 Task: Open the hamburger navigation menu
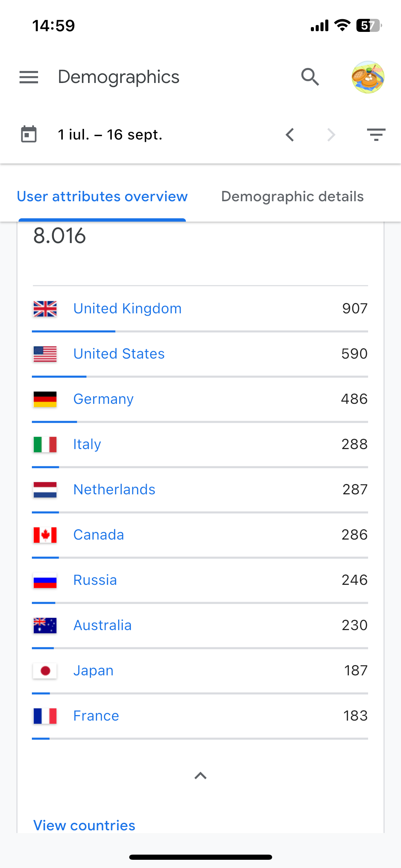coord(29,77)
